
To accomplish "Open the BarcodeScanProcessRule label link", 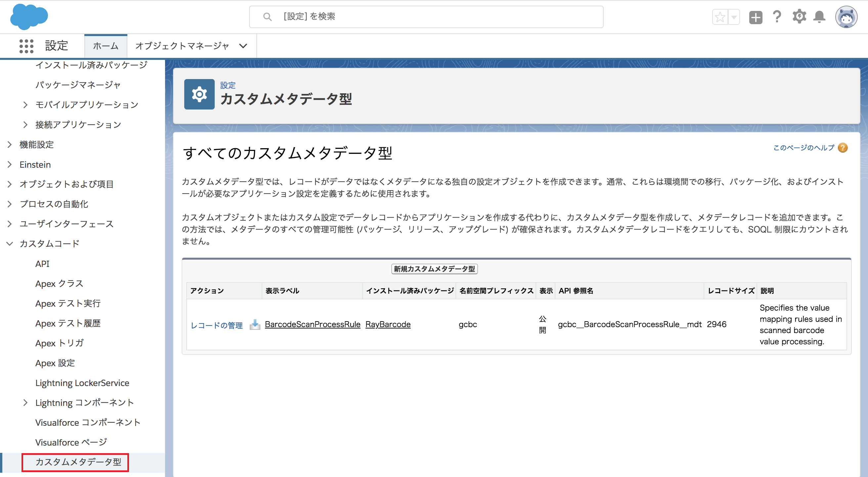I will tap(312, 324).
